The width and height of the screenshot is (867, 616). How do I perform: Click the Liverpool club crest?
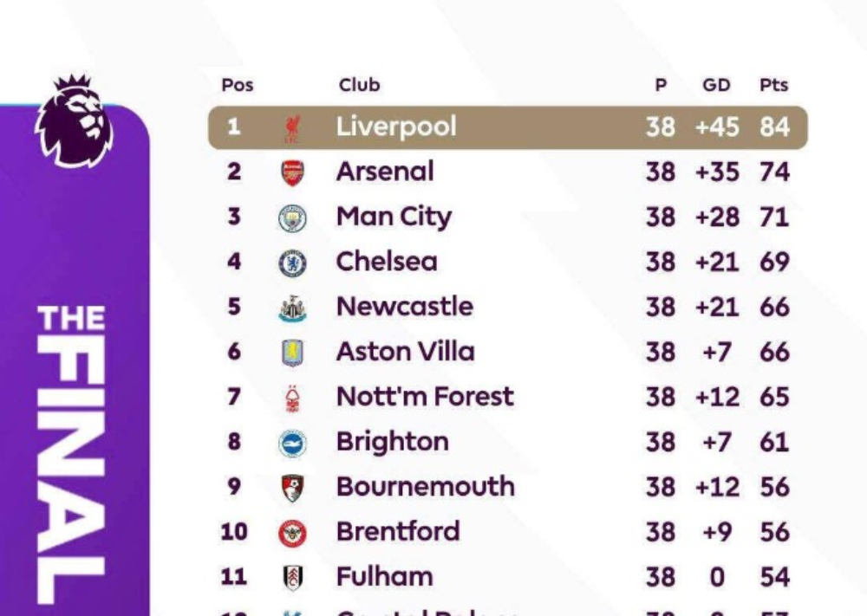click(x=292, y=128)
